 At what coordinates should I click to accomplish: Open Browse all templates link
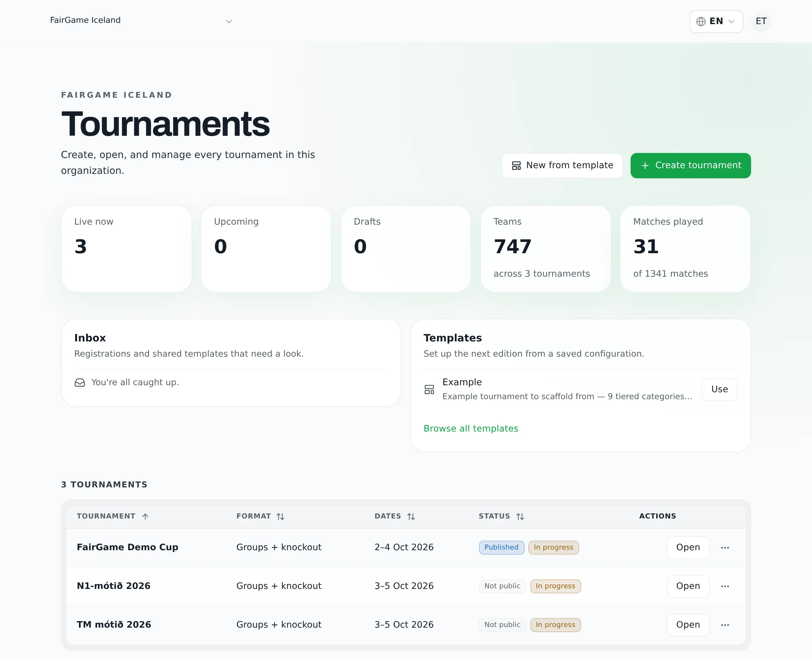point(470,428)
